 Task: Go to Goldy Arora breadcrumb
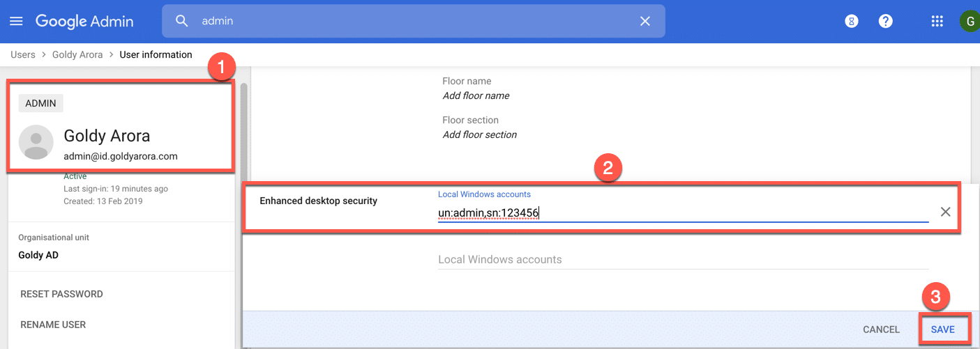77,54
